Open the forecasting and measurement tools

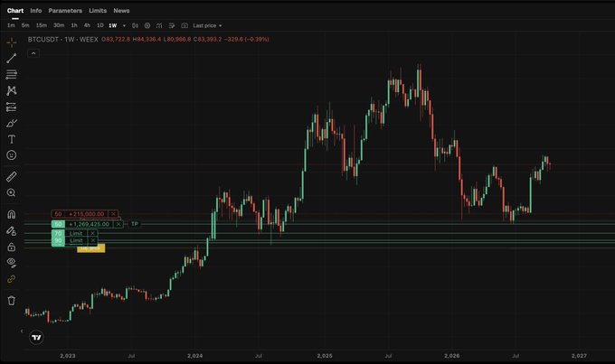tap(12, 107)
